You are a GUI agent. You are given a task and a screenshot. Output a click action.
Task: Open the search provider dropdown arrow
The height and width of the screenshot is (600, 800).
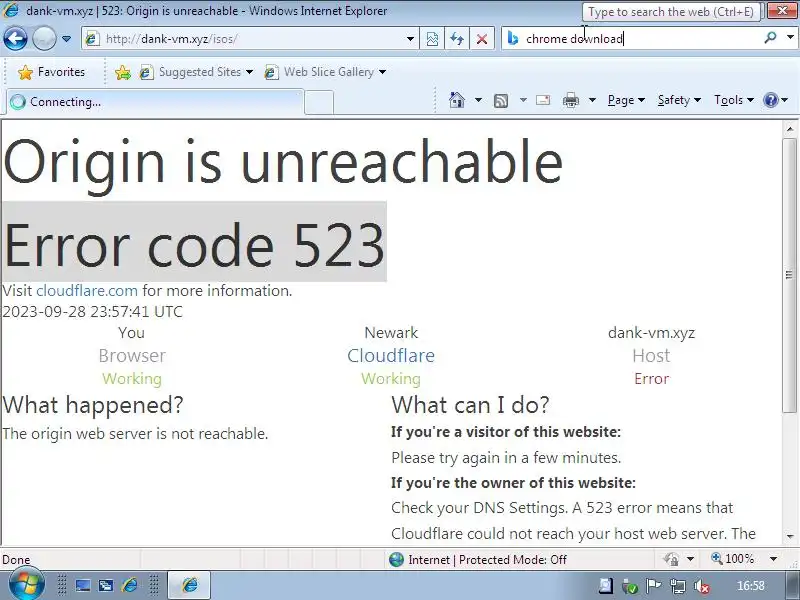click(x=790, y=38)
